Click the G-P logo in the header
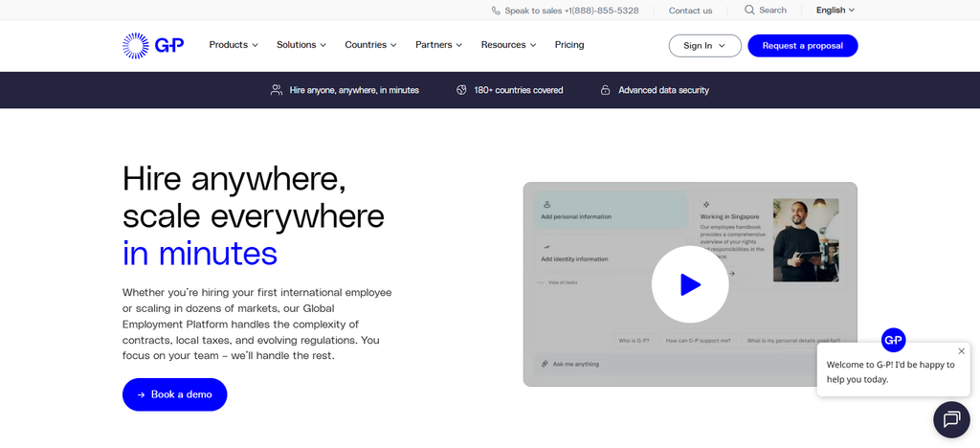The height and width of the screenshot is (448, 980). click(153, 46)
